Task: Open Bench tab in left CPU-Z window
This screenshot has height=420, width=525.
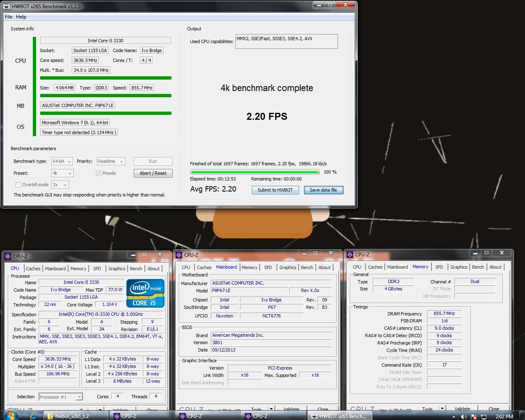Action: (x=136, y=269)
